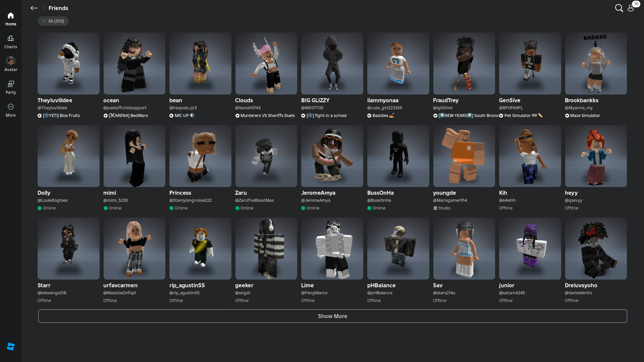Join ocean's BedWars game link

pyautogui.click(x=128, y=116)
